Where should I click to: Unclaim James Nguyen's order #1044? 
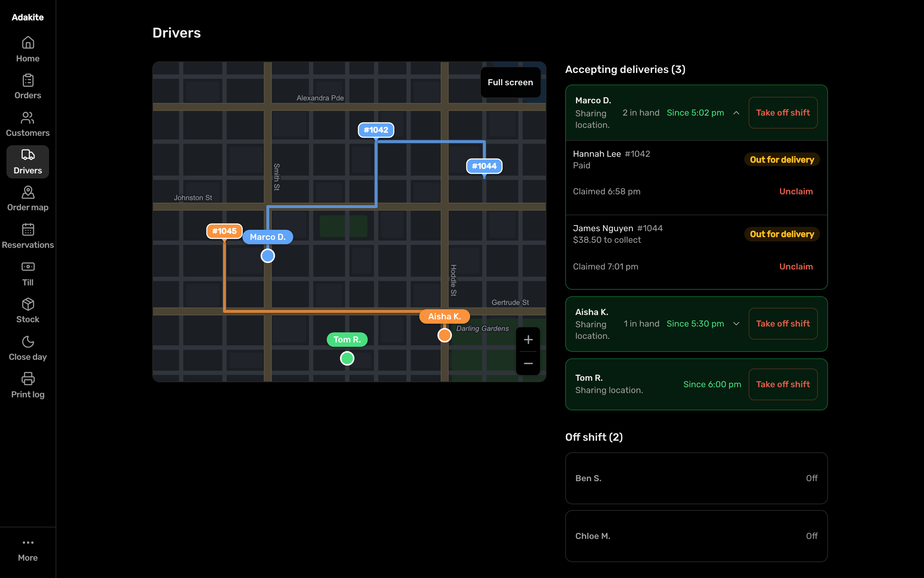(796, 267)
